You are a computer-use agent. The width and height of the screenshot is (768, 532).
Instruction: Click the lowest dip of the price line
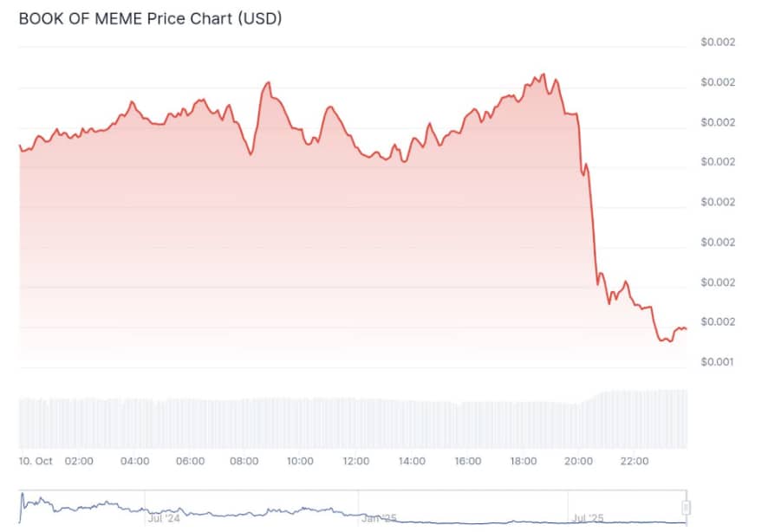670,341
